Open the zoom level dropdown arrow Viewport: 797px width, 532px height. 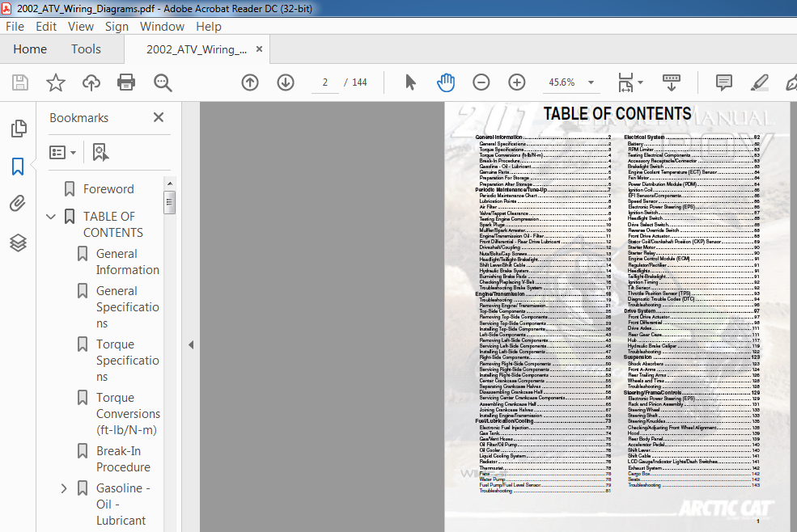pyautogui.click(x=591, y=82)
